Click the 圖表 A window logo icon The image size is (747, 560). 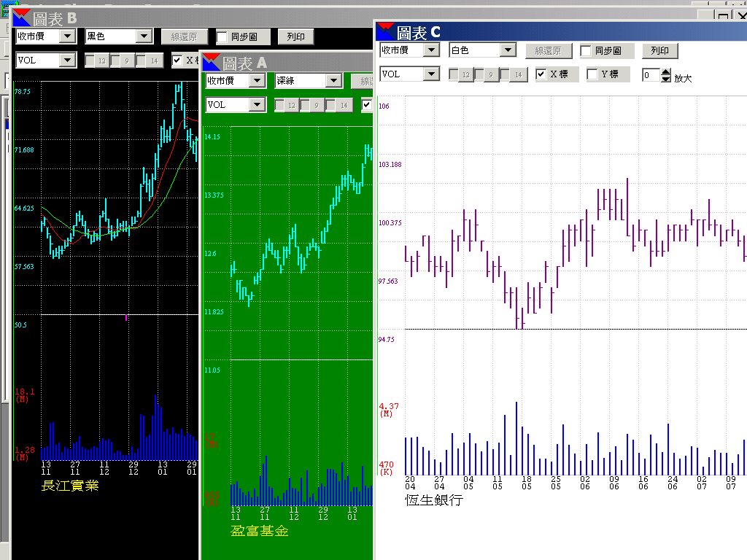(x=212, y=63)
